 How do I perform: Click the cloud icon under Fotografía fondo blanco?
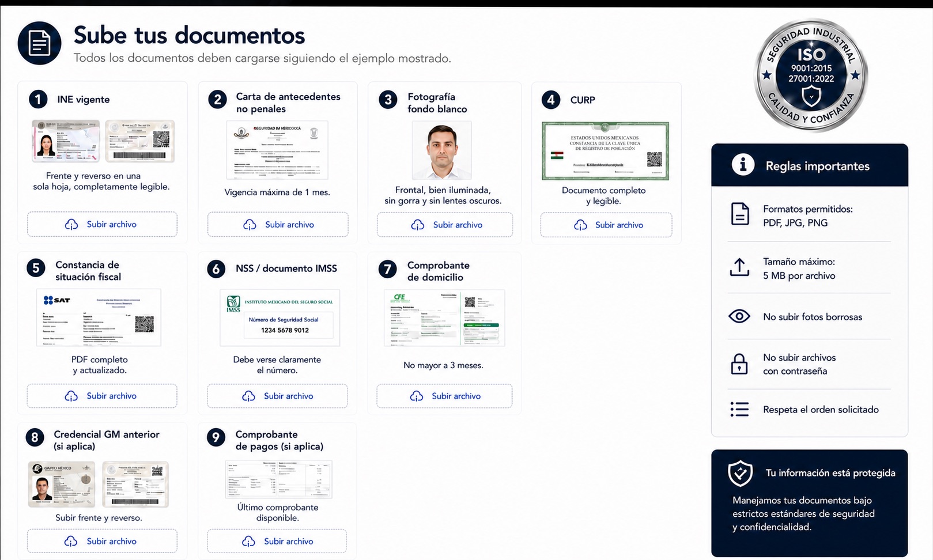418,225
